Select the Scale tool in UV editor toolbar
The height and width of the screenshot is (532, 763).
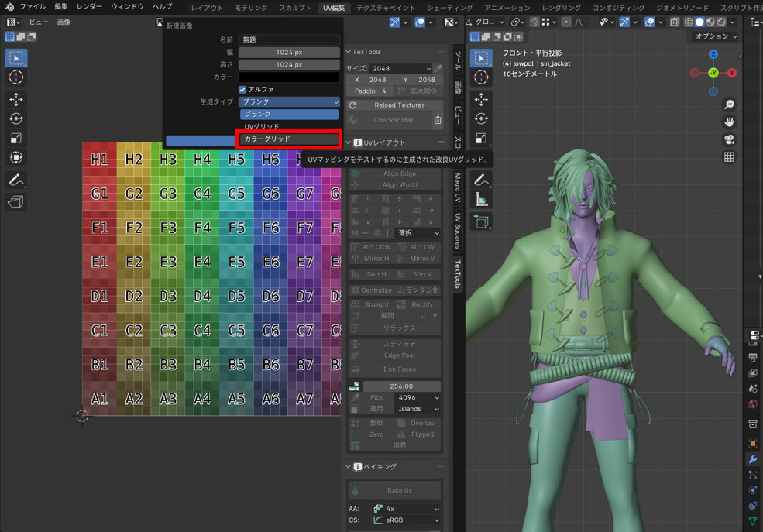point(16,139)
